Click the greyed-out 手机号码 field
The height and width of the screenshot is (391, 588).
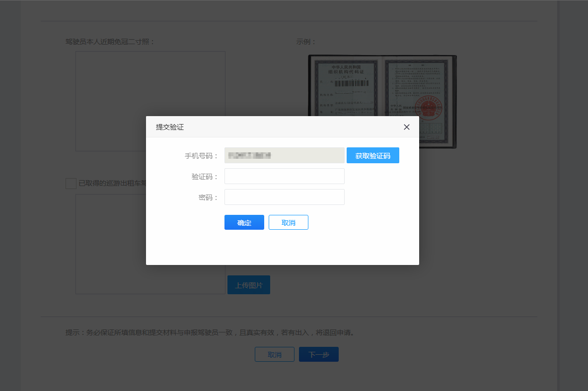pos(284,155)
